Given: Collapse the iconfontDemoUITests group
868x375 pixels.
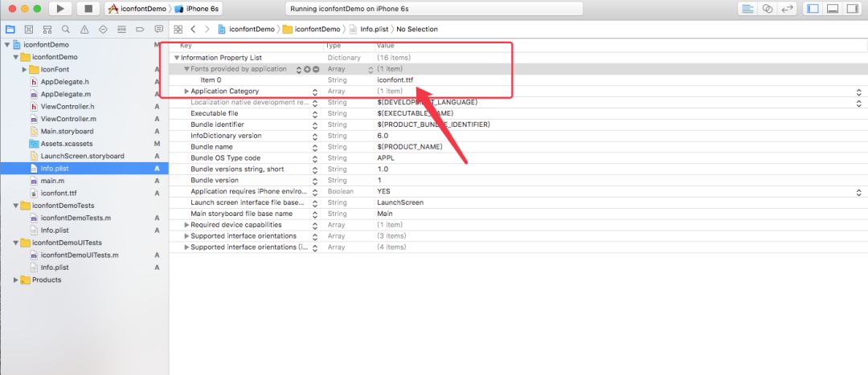Looking at the screenshot, I should pos(15,243).
